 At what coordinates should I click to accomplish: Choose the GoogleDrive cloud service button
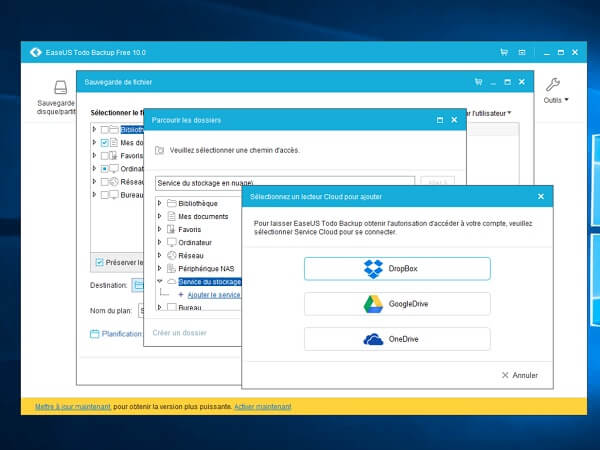coord(397,304)
